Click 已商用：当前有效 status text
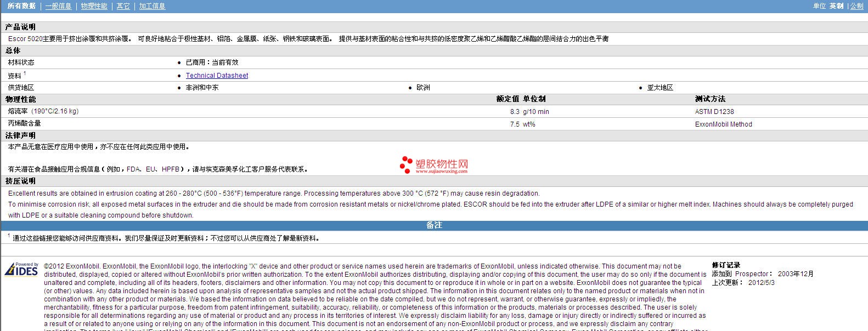 coord(212,62)
